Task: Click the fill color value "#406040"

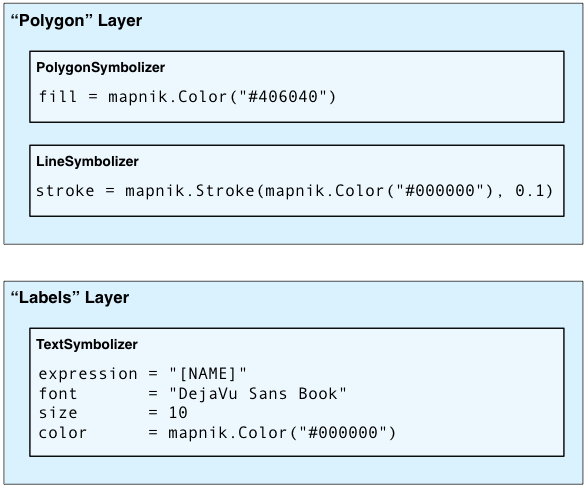Action: 283,97
